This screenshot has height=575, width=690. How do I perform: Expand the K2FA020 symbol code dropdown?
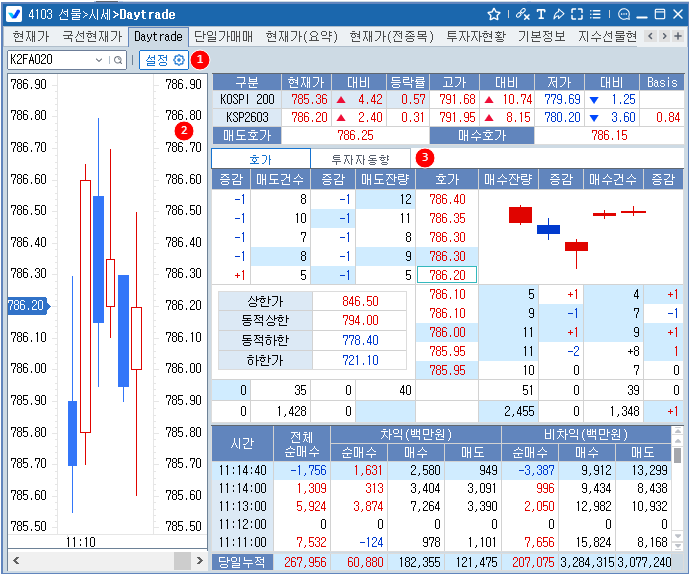tap(99, 60)
